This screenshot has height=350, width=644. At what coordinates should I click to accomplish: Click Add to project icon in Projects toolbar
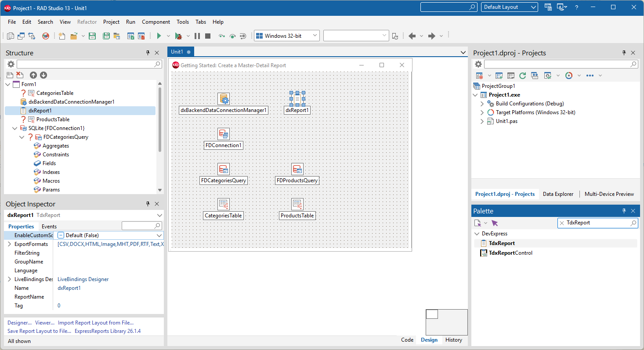(499, 76)
